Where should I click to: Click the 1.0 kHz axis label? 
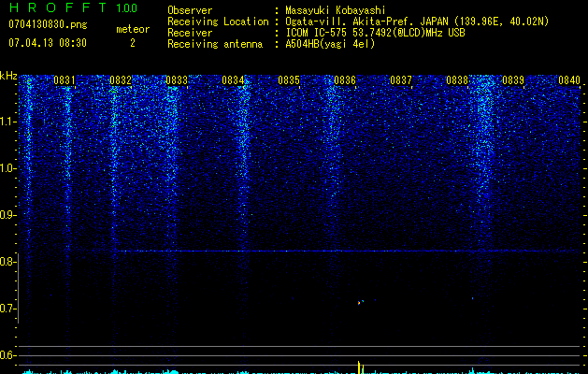(x=7, y=168)
